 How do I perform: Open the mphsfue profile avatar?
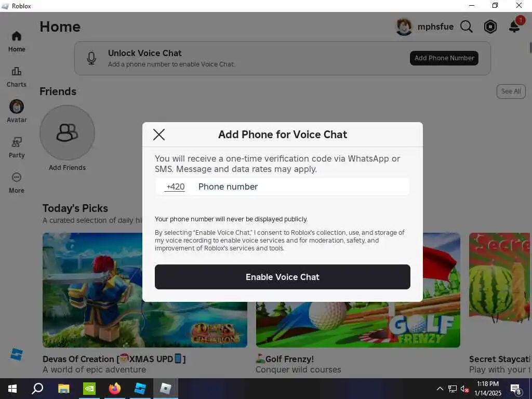(404, 26)
